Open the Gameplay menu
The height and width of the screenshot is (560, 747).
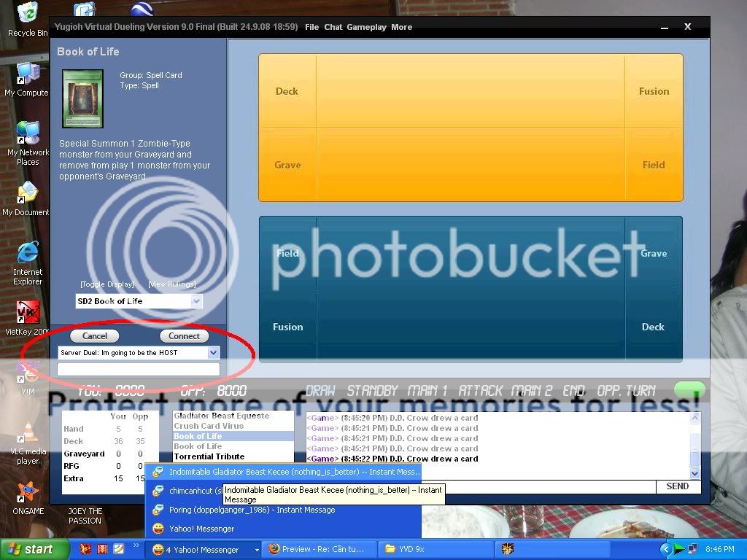pos(366,27)
